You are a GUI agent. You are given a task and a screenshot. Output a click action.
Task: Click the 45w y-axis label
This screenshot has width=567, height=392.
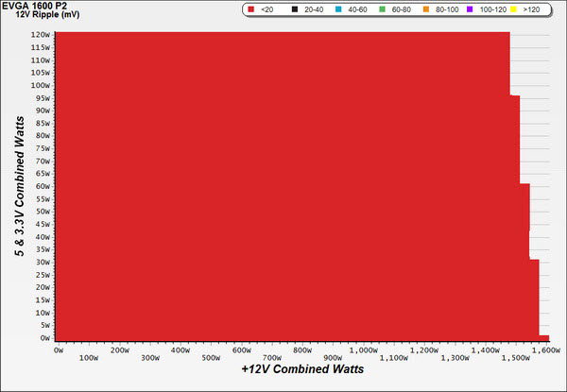pos(43,225)
